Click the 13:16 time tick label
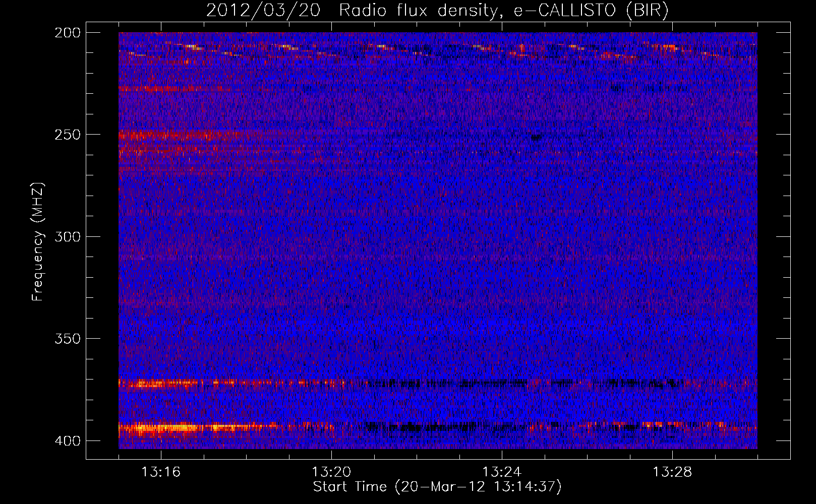Viewport: 816px width, 504px height. click(x=161, y=472)
